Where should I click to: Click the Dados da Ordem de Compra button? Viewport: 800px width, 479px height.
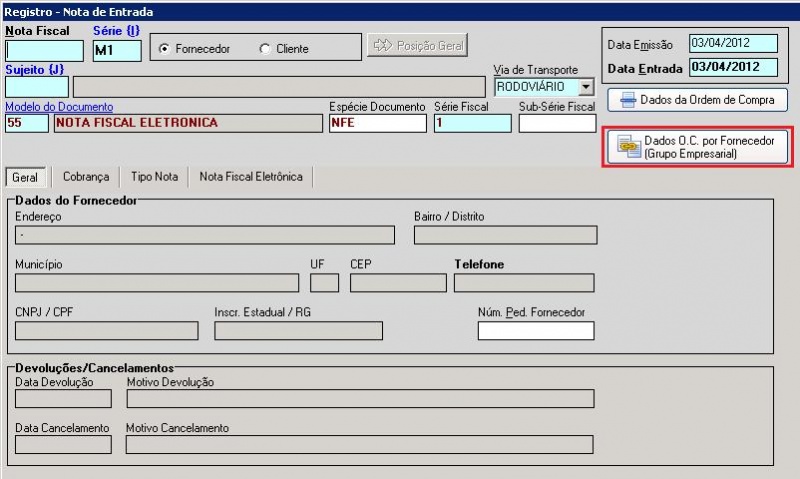click(697, 100)
